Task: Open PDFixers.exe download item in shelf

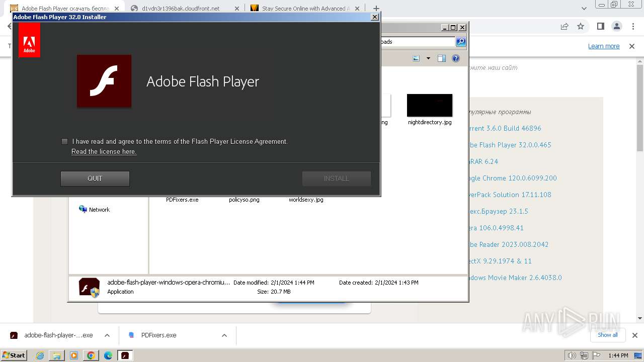Action: [x=152, y=335]
